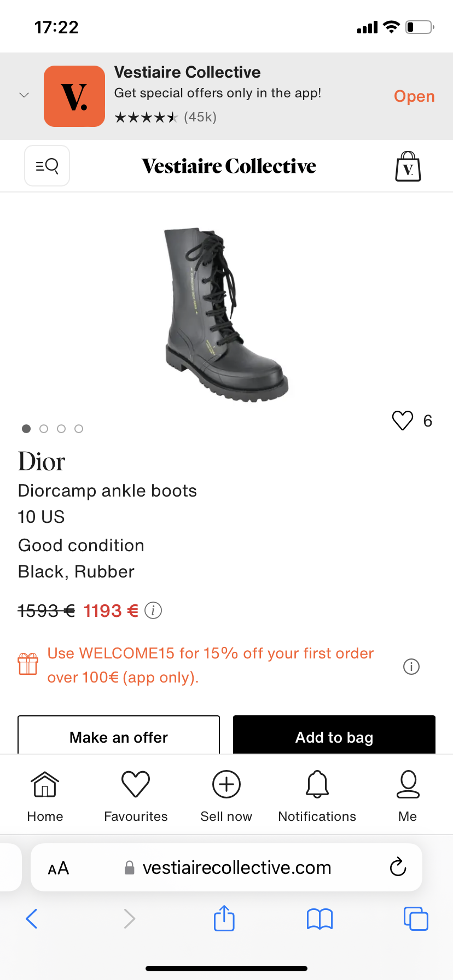Screen dimensions: 453x980
Task: Open the search menu icon
Action: (x=47, y=166)
